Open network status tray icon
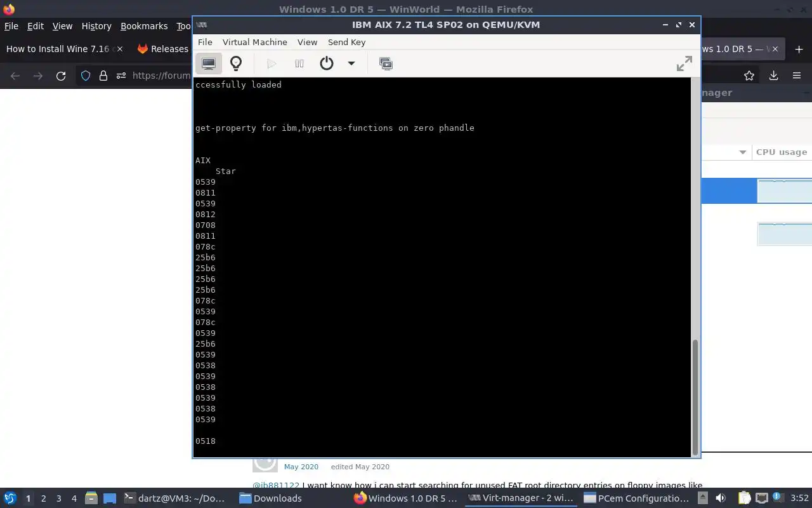This screenshot has height=508, width=812. pos(761,498)
